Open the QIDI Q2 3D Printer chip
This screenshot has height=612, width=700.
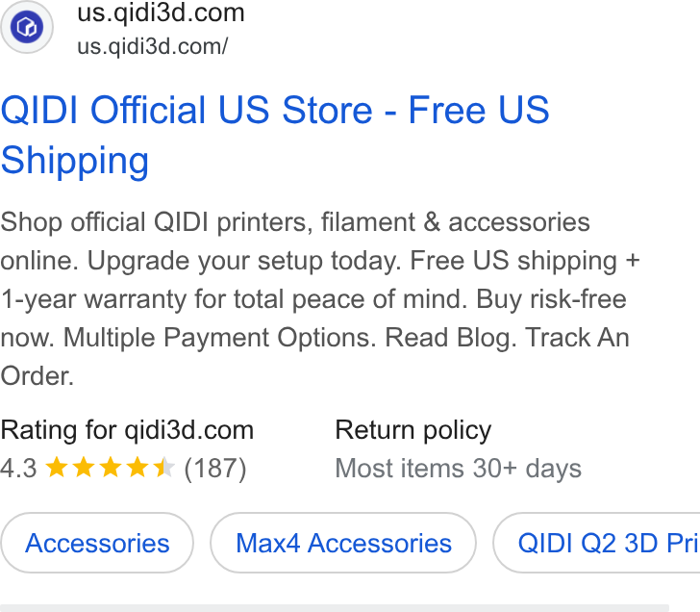tap(597, 543)
